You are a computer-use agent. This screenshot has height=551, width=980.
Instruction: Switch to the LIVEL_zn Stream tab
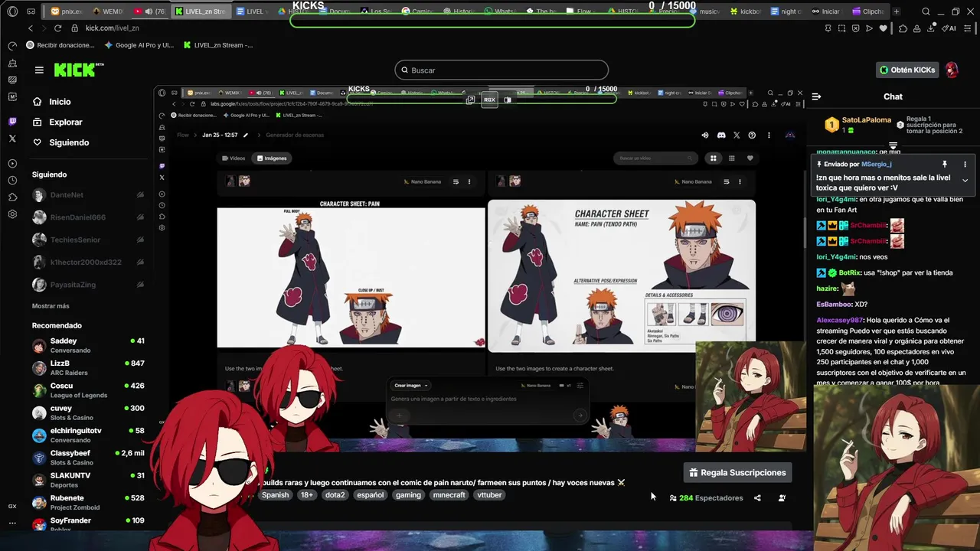(x=201, y=11)
